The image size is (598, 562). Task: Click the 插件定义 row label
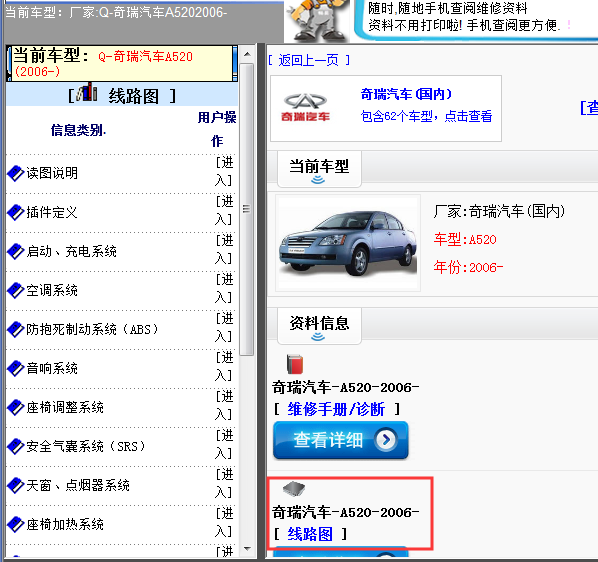point(52,212)
